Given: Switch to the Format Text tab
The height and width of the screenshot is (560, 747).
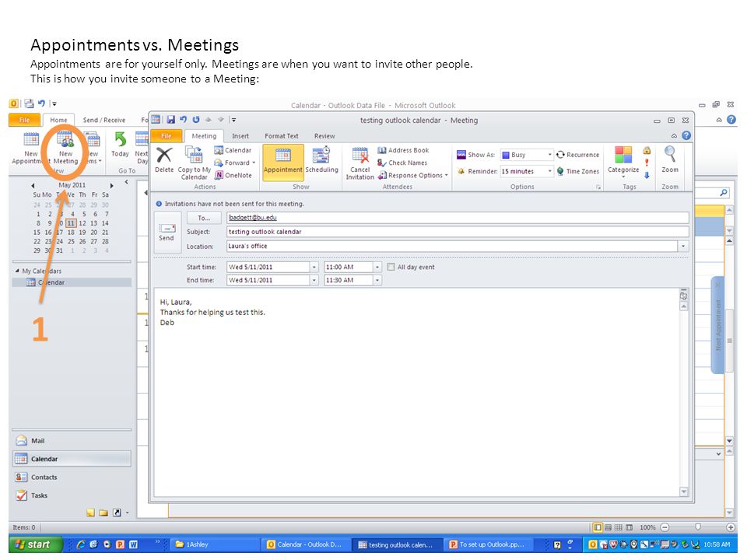Looking at the screenshot, I should pos(282,136).
